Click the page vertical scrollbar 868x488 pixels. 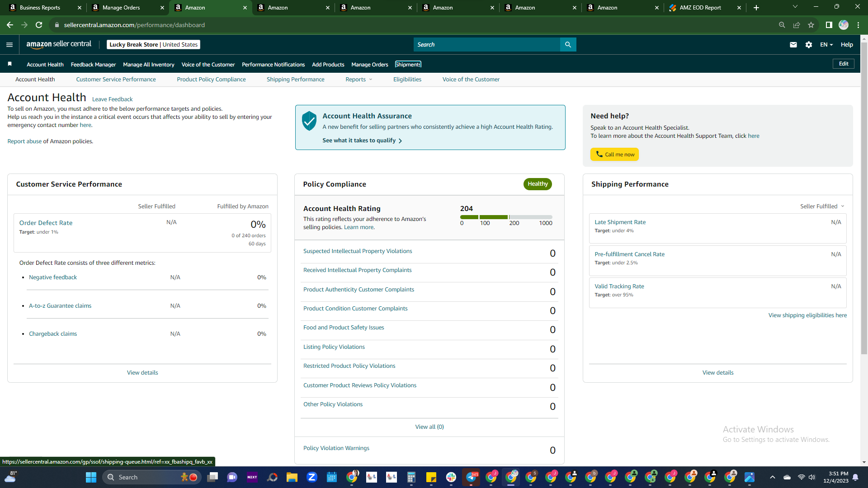coord(864,199)
